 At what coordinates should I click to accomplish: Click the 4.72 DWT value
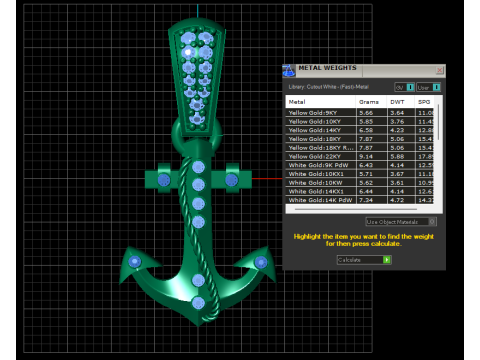[397, 200]
